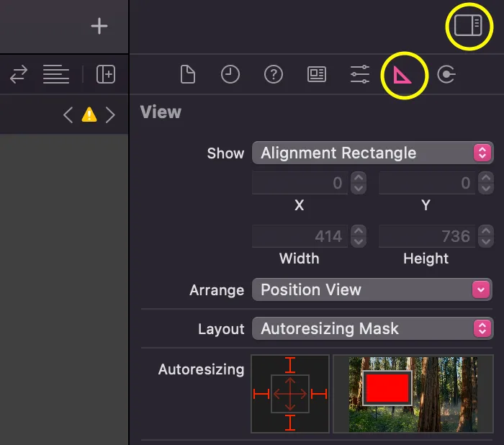504x445 pixels.
Task: Open the Arrange Position View dropdown
Action: [x=372, y=289]
